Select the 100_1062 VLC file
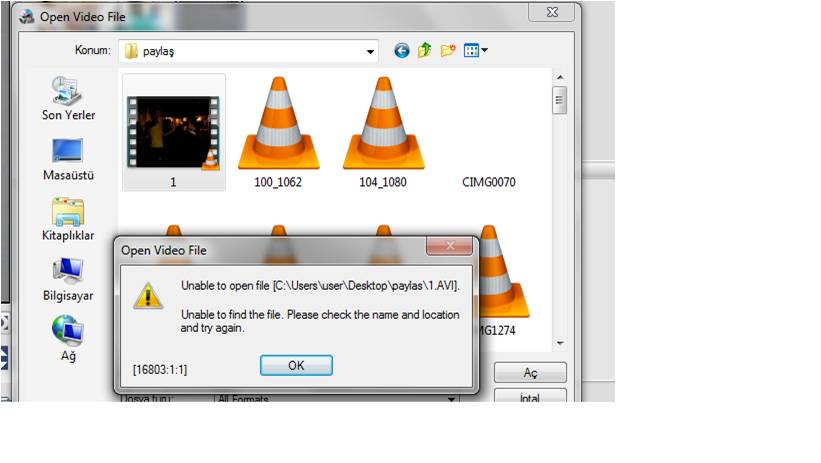This screenshot has height=463, width=821. pos(278,132)
